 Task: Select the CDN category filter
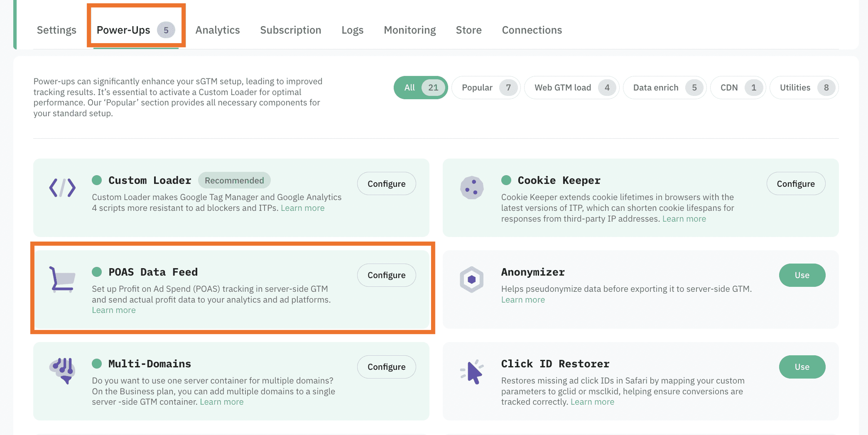738,88
